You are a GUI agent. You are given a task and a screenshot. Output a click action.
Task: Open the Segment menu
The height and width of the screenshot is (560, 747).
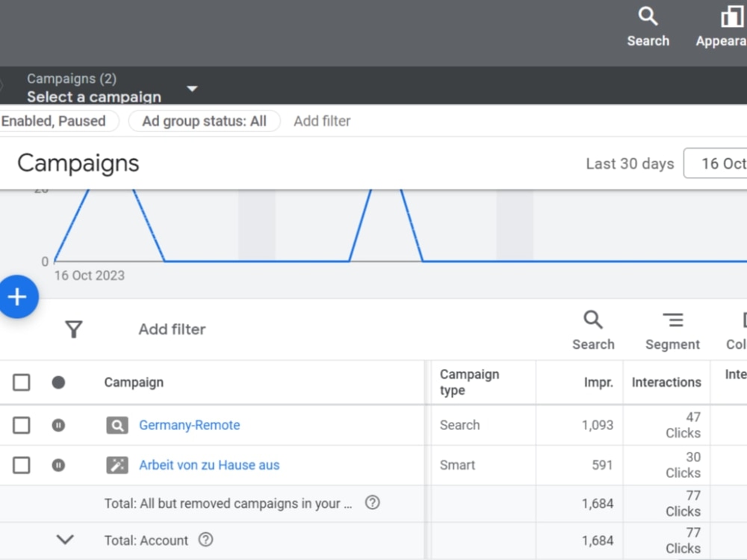[673, 330]
